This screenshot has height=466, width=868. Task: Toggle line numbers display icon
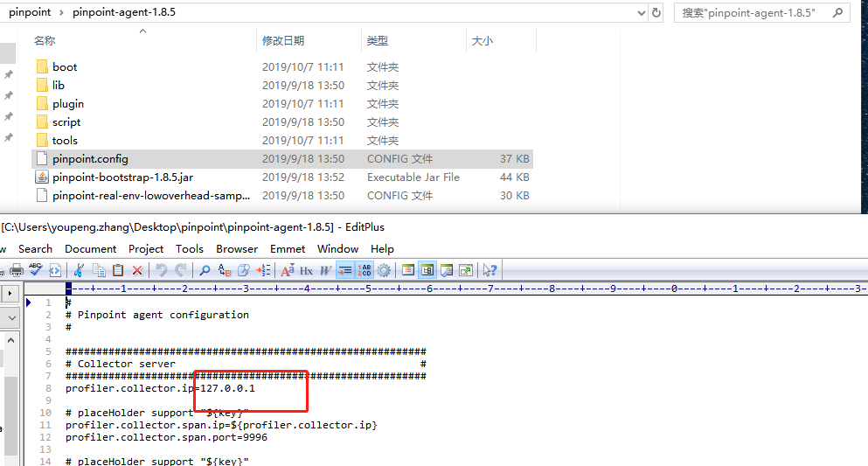point(365,270)
